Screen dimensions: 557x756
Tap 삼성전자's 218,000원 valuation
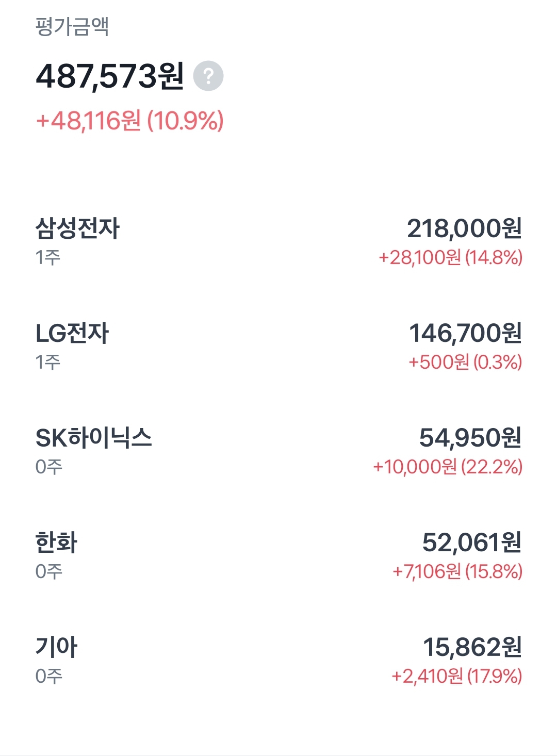pos(464,228)
